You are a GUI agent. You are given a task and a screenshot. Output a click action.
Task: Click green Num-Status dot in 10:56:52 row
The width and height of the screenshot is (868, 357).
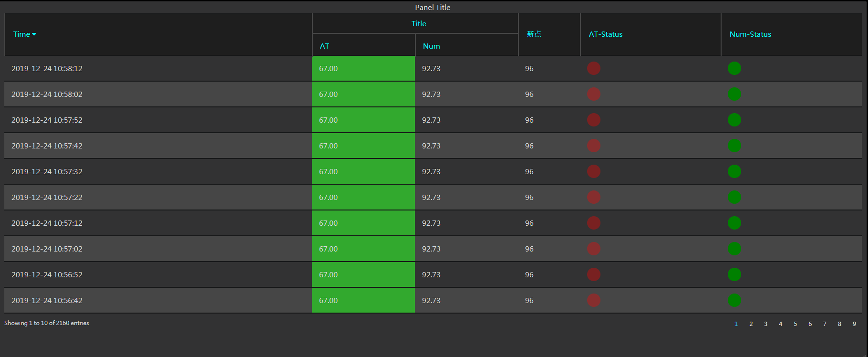734,274
